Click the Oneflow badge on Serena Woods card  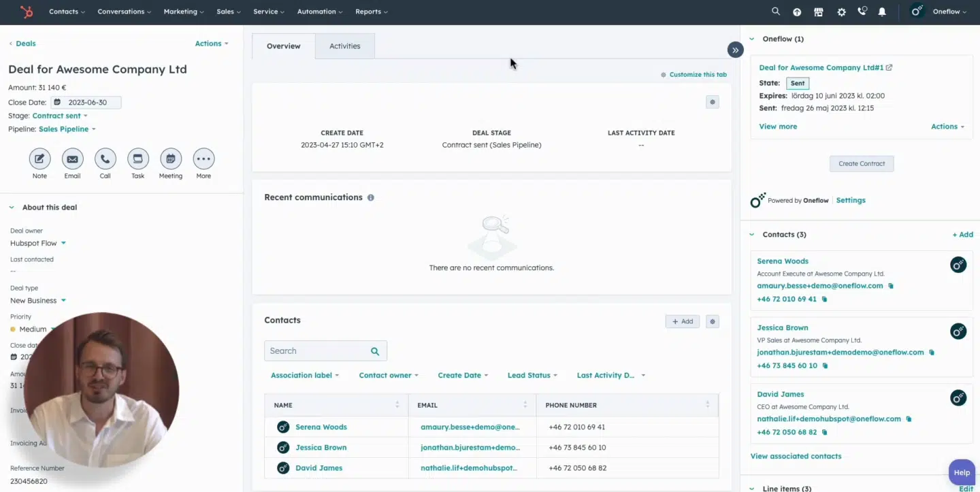[x=958, y=265]
